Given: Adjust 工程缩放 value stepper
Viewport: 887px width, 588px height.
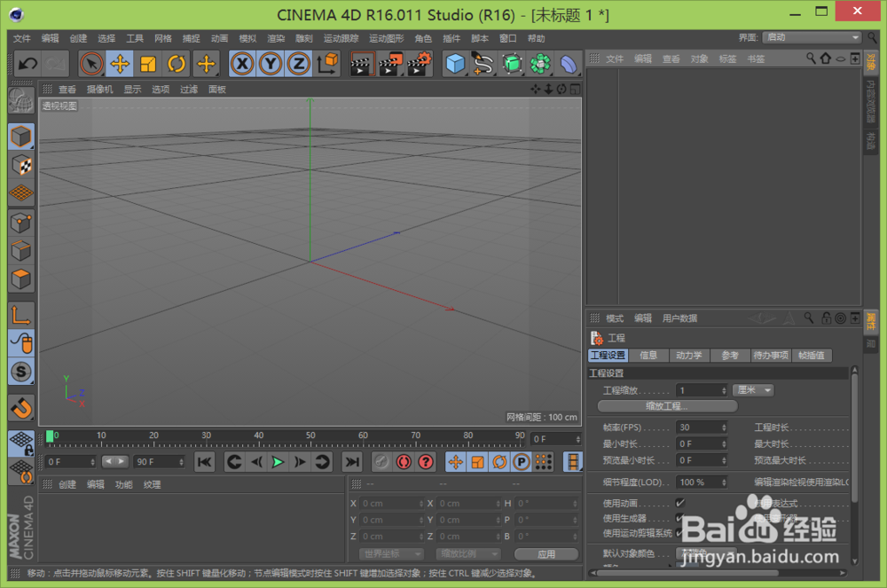Looking at the screenshot, I should (x=724, y=391).
